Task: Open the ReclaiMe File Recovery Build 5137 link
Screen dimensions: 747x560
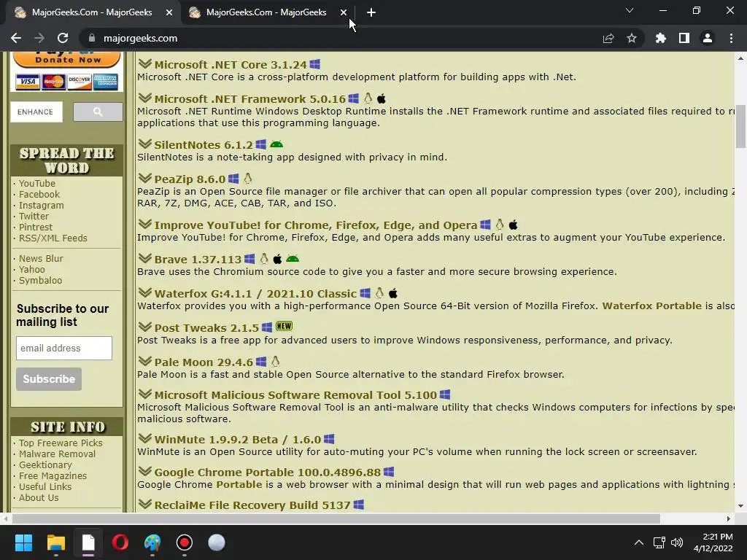Action: (x=252, y=505)
